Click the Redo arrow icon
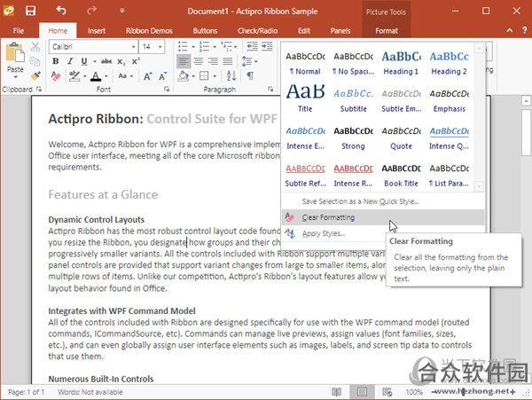The image size is (532, 400). (x=91, y=11)
